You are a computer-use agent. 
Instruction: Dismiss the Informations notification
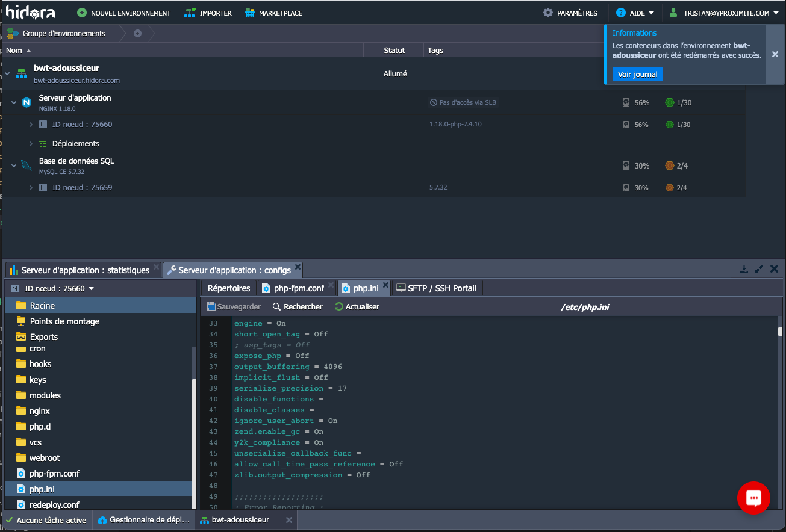click(775, 54)
